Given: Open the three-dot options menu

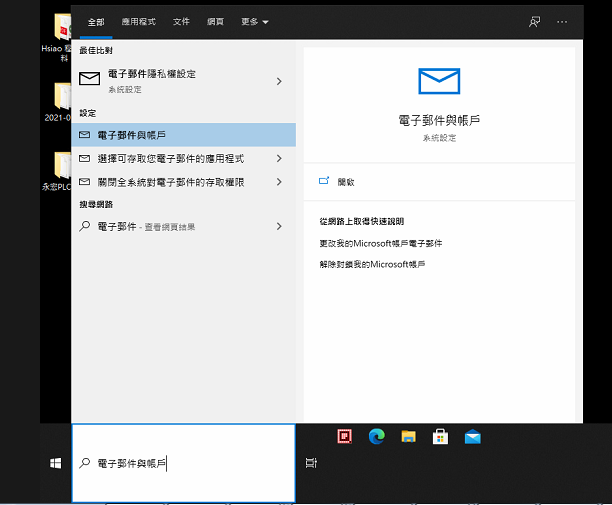Looking at the screenshot, I should [563, 21].
